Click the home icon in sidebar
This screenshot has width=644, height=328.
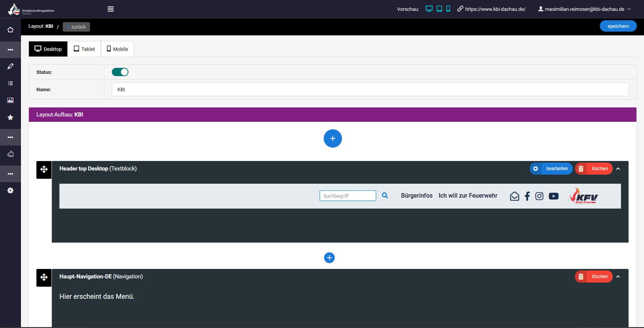click(x=10, y=30)
